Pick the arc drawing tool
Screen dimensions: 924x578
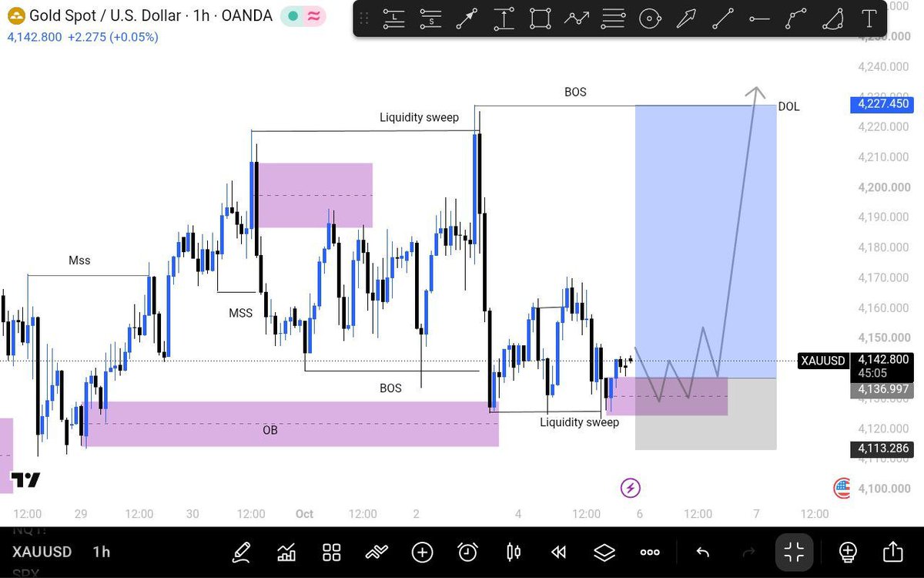[x=833, y=19]
